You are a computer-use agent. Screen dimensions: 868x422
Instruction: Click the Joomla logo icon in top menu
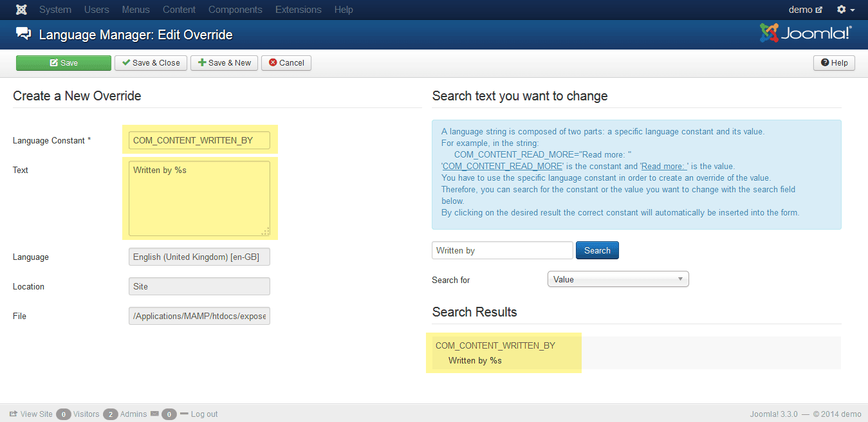[21, 10]
